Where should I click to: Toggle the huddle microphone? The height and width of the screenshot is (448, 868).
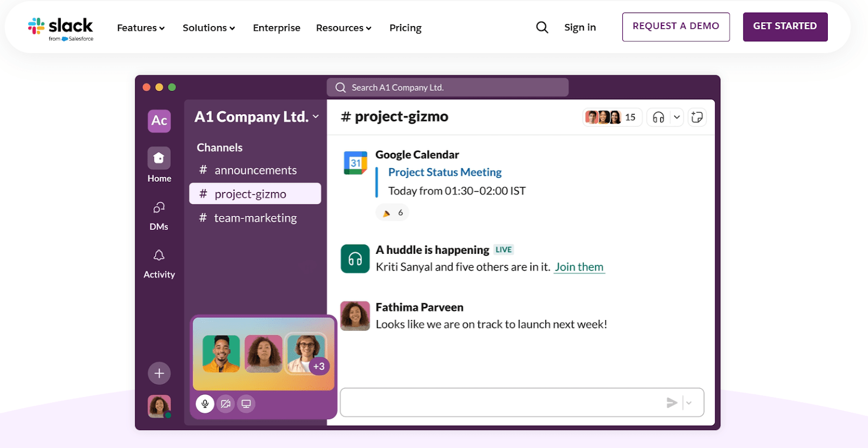pos(205,404)
